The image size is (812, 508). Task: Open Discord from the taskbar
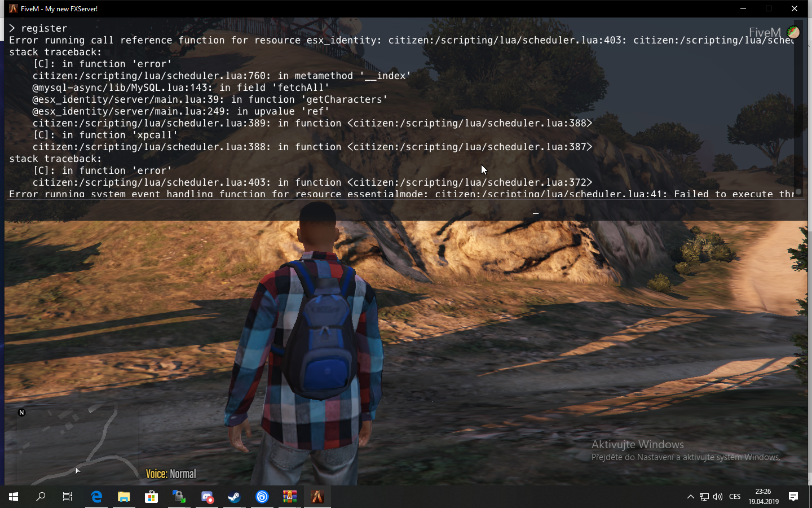(x=207, y=497)
